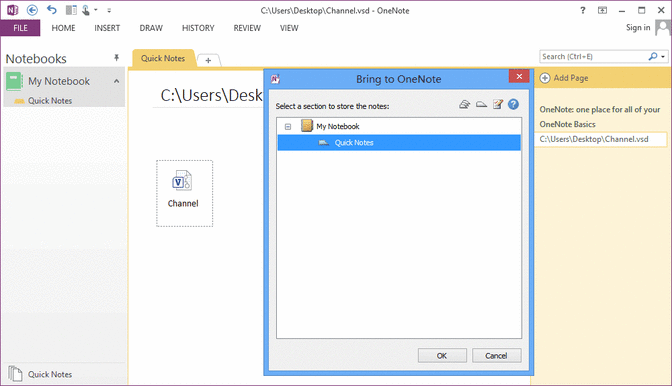Toggle Touch/Mouse mode hand icon
The height and width of the screenshot is (386, 672).
(86, 10)
